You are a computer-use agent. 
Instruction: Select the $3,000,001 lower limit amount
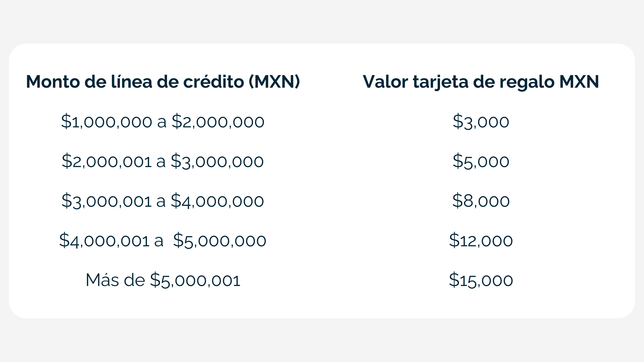[107, 201]
